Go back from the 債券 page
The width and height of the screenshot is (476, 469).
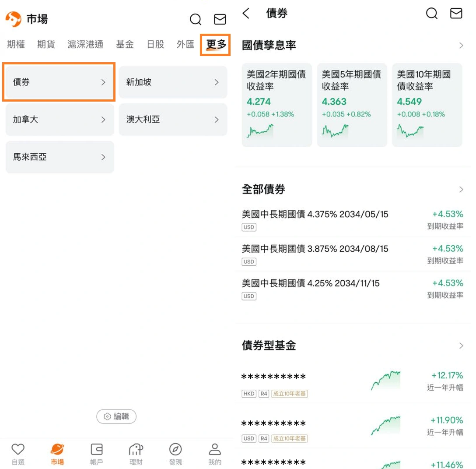pyautogui.click(x=246, y=14)
